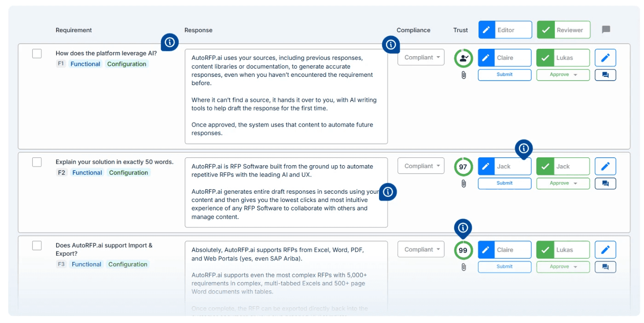The image size is (644, 323).
Task: Open the Compliant dropdown on the first row
Action: tap(420, 57)
